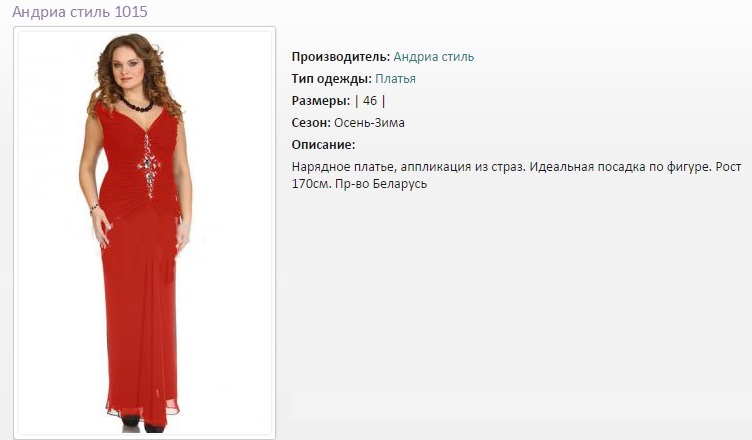This screenshot has height=440, width=752.
Task: Click the model's black necklace
Action: [x=137, y=104]
